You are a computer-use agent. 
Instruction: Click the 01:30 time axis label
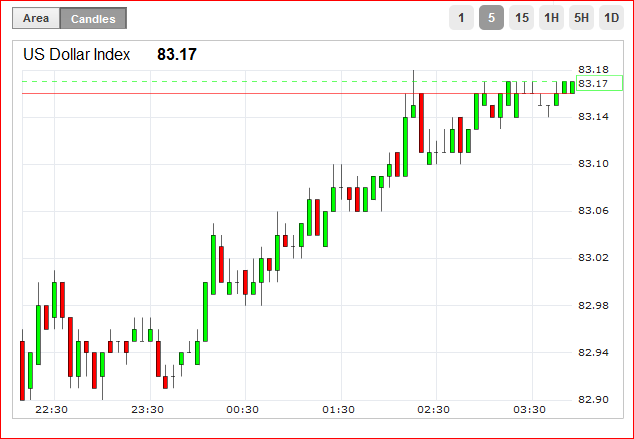click(338, 410)
